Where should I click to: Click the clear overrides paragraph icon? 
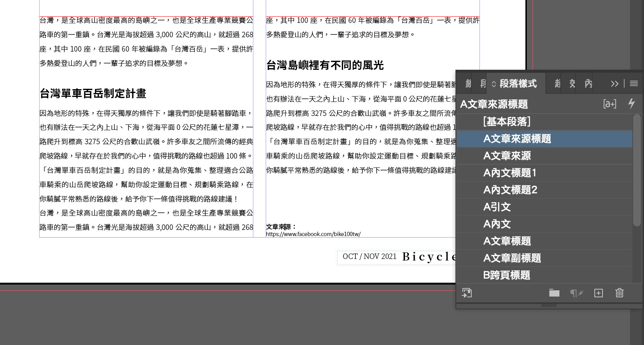tap(576, 293)
